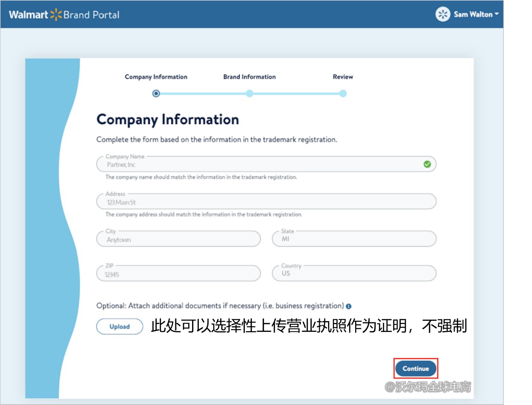Click the company name match hint text
The height and width of the screenshot is (405, 532).
201,177
